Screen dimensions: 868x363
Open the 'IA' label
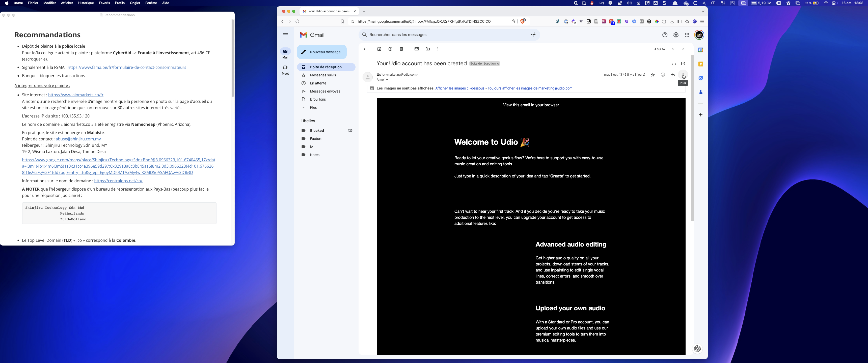click(326, 147)
